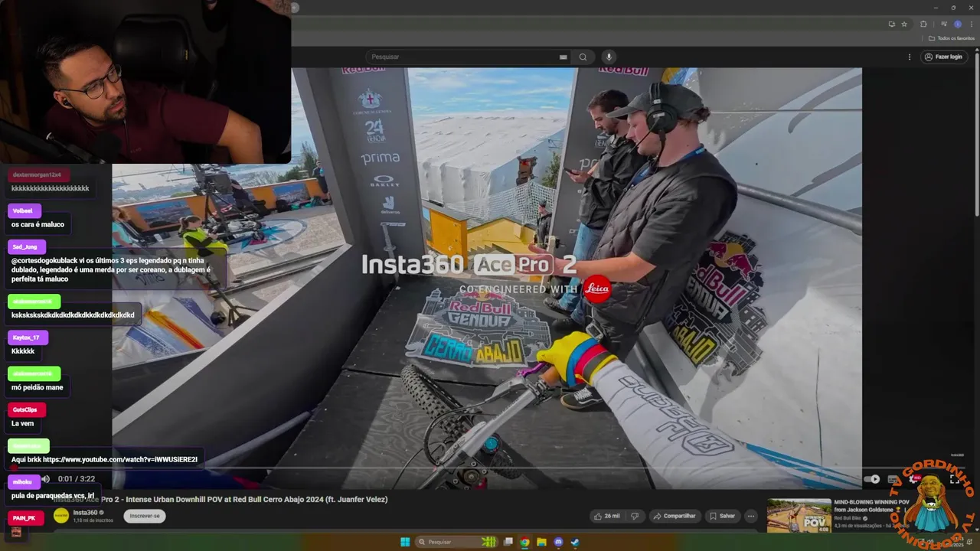Screen dimensions: 980x551
Task: Open more actions ellipsis beside Salvar
Action: 751,516
